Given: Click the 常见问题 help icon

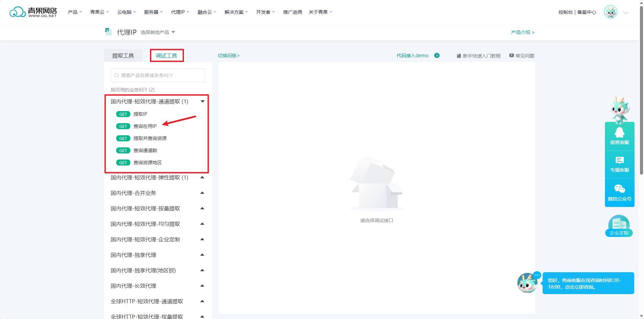Looking at the screenshot, I should pos(512,56).
